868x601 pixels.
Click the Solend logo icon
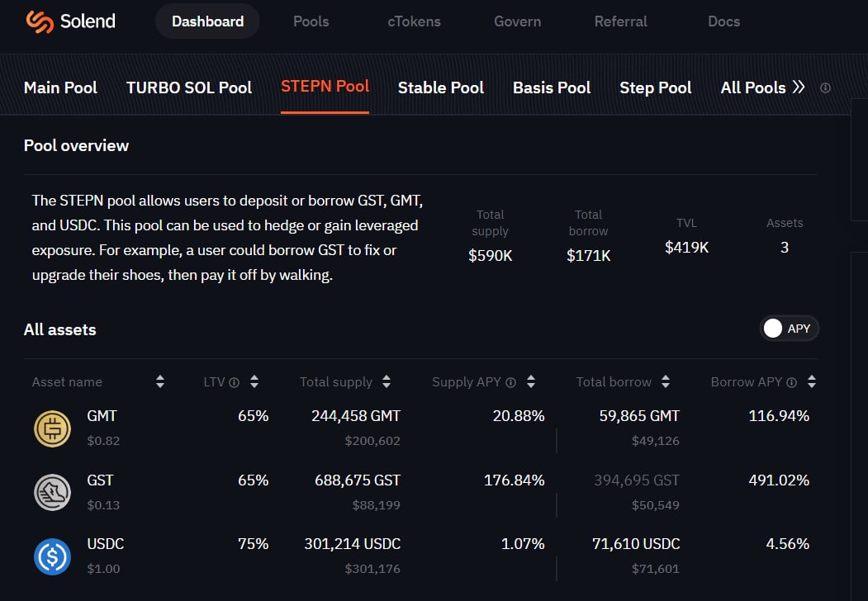click(40, 21)
